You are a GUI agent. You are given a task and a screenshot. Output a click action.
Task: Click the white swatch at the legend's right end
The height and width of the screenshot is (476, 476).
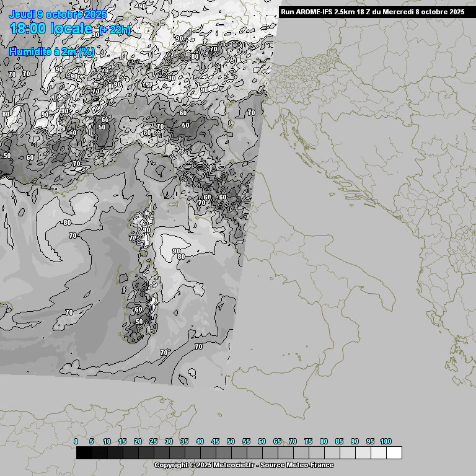pyautogui.click(x=394, y=453)
